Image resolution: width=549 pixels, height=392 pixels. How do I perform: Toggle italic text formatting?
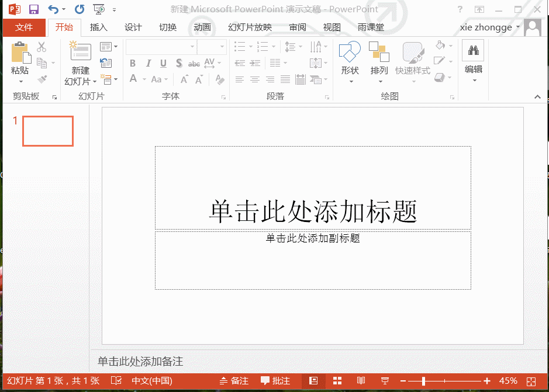[x=147, y=63]
